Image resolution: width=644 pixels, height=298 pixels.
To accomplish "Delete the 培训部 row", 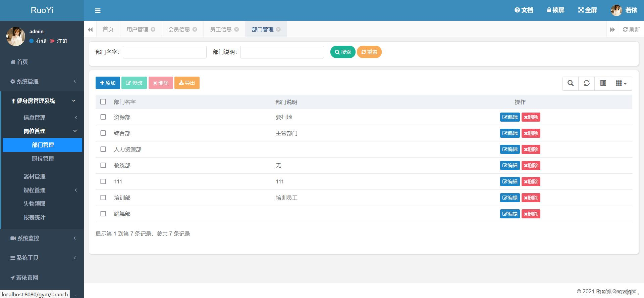I will pos(531,198).
